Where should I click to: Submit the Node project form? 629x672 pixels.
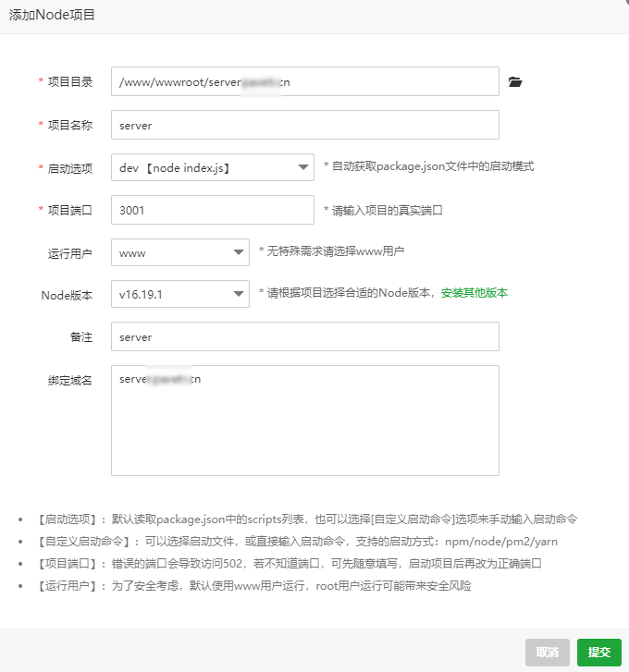[599, 653]
